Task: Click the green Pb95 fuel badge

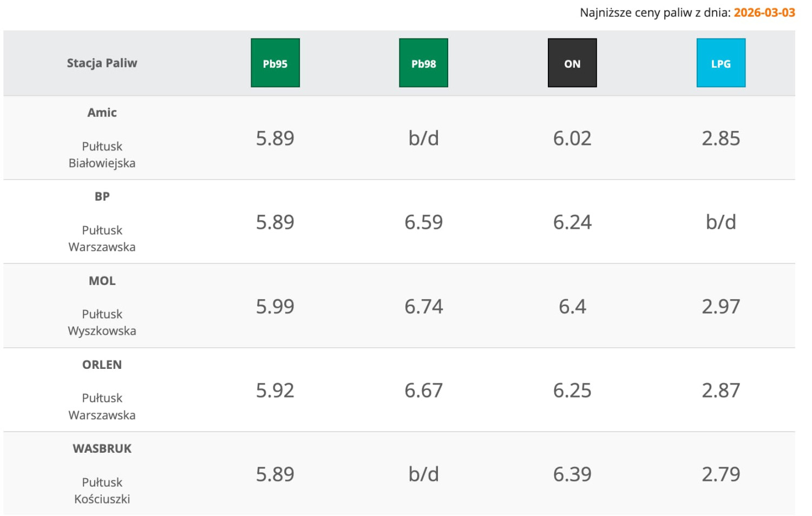Action: point(275,63)
